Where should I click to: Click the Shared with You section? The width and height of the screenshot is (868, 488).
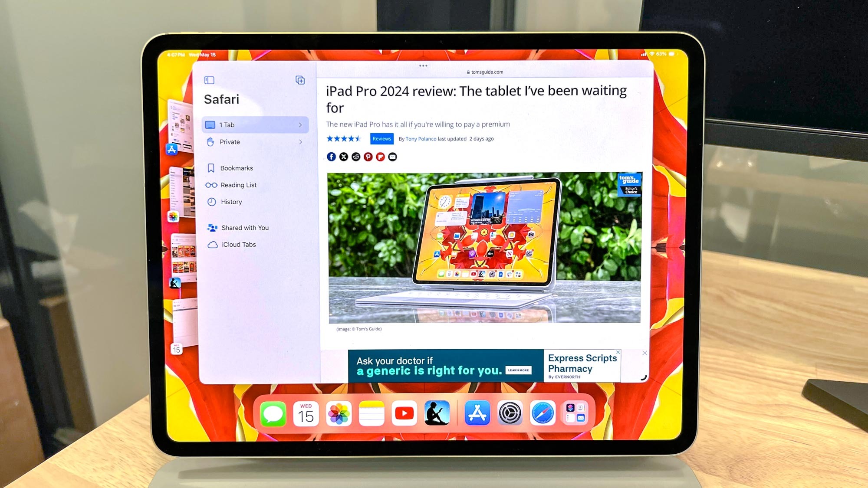pyautogui.click(x=244, y=228)
